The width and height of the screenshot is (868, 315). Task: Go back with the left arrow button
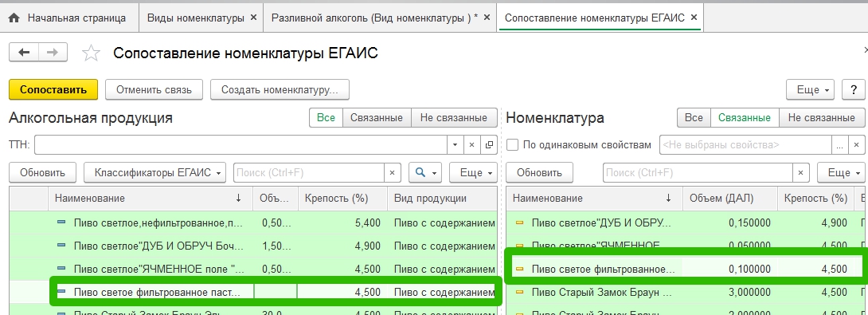click(x=24, y=52)
